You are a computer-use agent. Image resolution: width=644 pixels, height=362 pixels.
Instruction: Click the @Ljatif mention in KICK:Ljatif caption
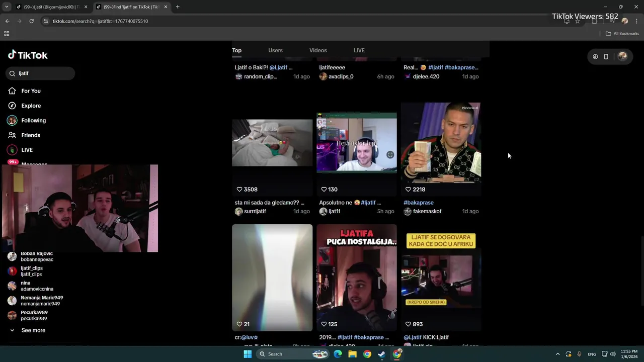click(x=413, y=337)
